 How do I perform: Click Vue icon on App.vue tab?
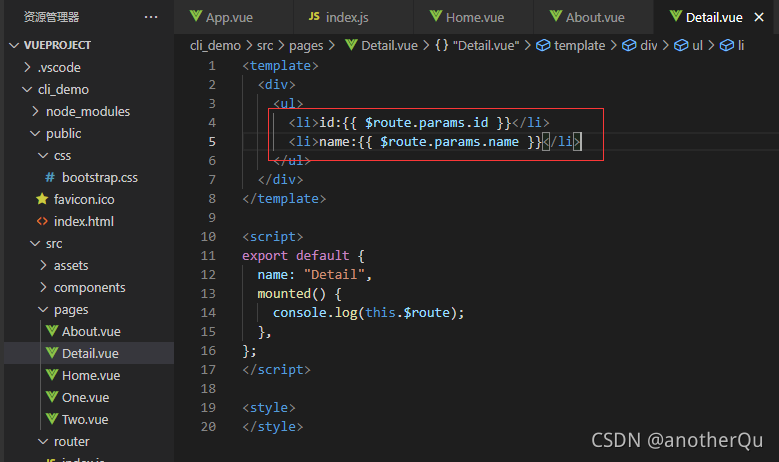(196, 16)
